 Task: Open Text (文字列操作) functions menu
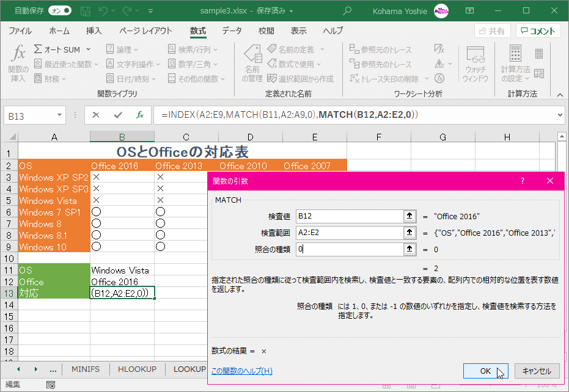pos(133,64)
